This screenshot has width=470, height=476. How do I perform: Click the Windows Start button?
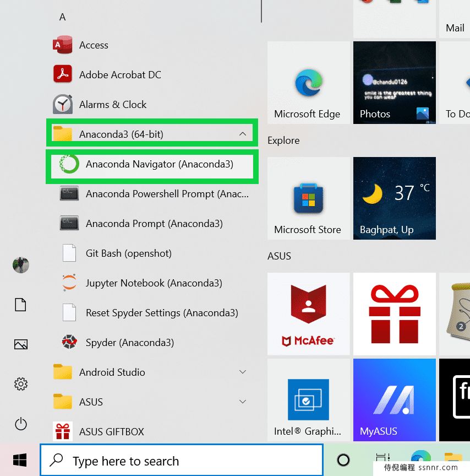20,460
